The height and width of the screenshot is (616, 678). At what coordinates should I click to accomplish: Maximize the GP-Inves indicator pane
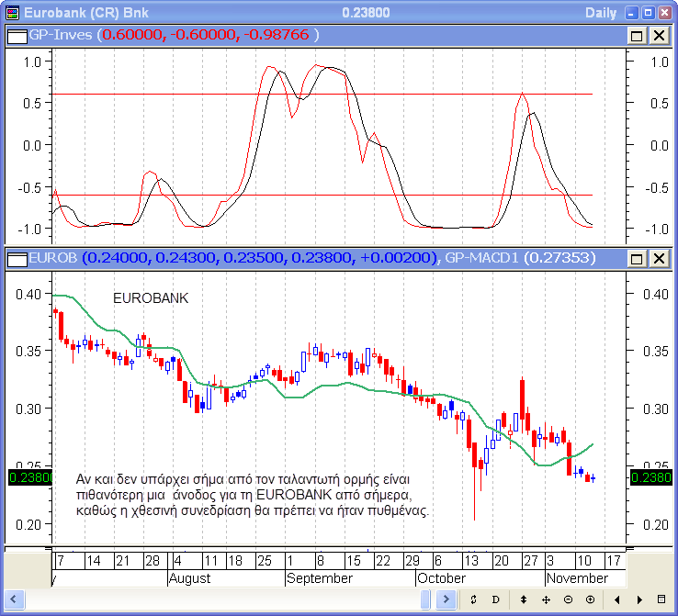coord(638,35)
